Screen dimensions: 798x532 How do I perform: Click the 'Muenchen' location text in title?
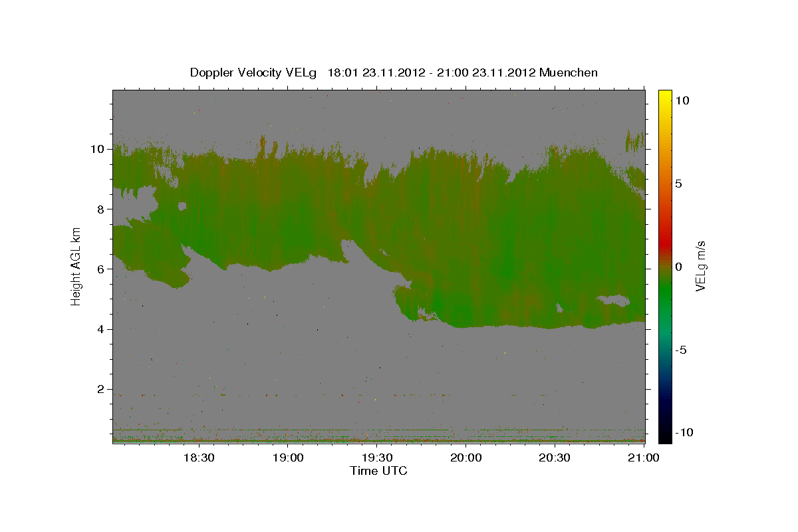(569, 72)
